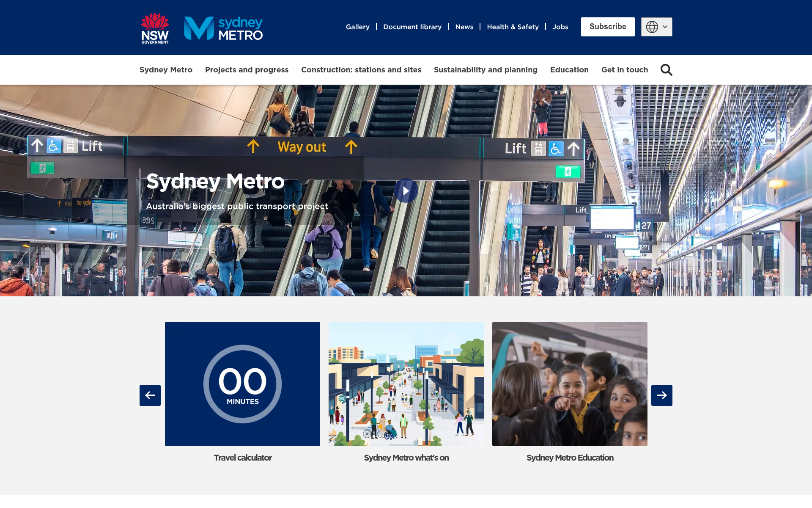Open the Sydney Metro main menu item
The height and width of the screenshot is (508, 812).
166,70
